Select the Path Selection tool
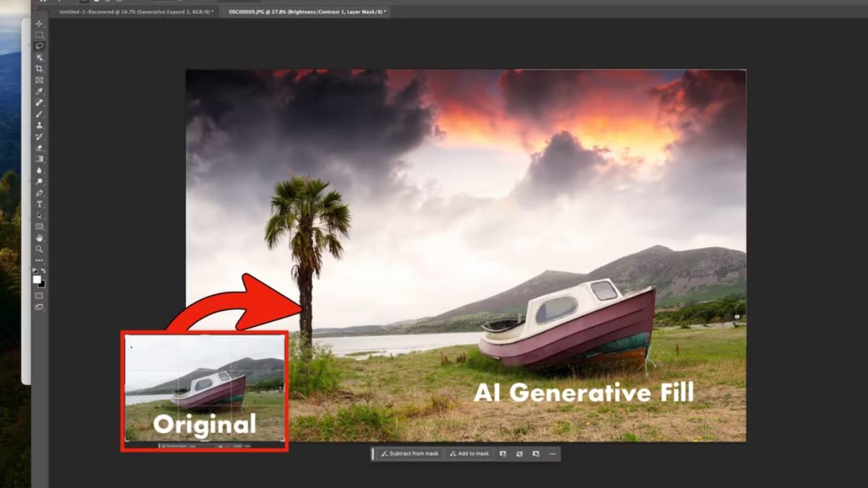Screen dimensions: 868x488 [39, 215]
